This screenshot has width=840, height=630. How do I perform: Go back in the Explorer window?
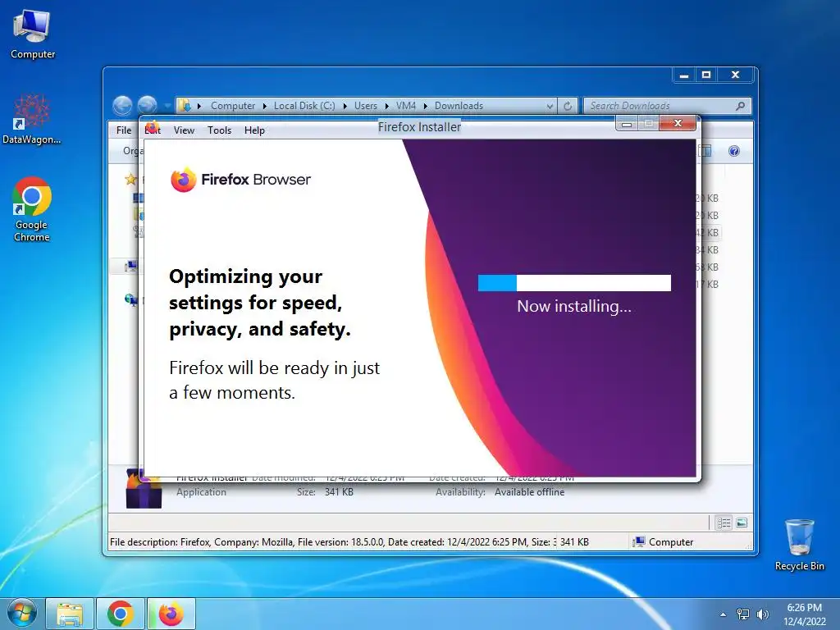tap(122, 106)
